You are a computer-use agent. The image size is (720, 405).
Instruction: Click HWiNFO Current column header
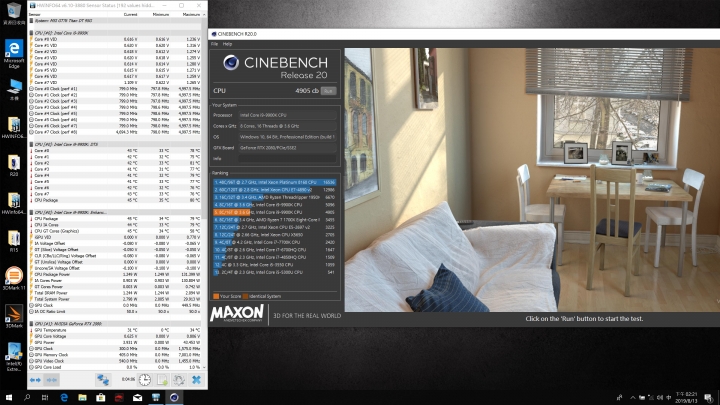(x=130, y=14)
